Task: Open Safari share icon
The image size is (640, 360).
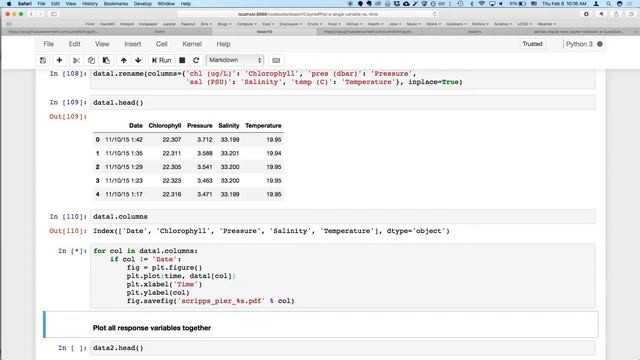Action: (x=616, y=14)
